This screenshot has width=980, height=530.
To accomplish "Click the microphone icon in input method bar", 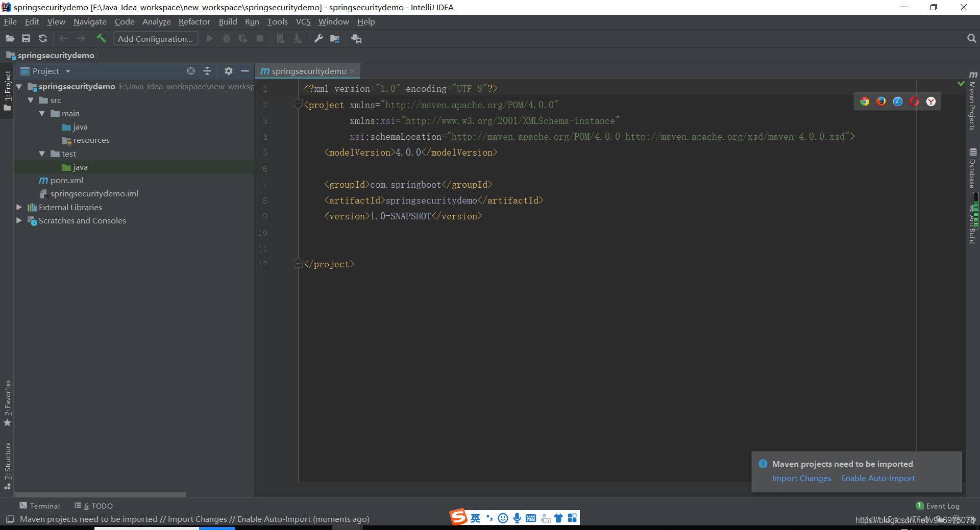I will [x=517, y=518].
